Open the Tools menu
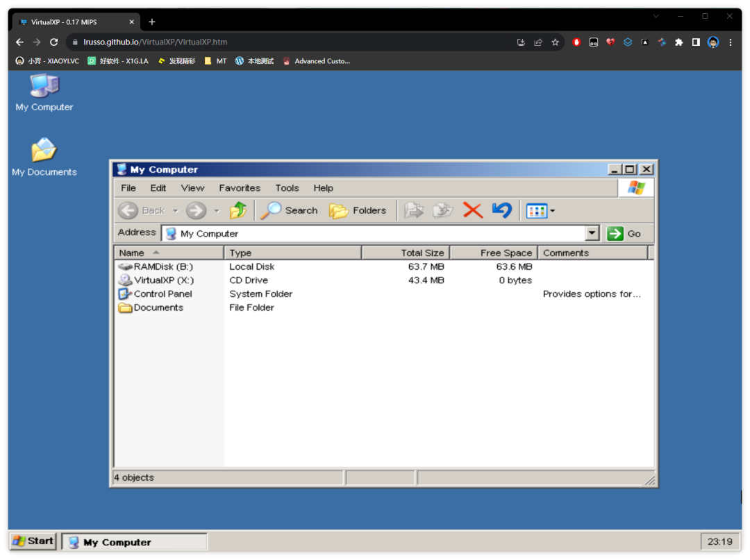The image size is (750, 560). (287, 188)
